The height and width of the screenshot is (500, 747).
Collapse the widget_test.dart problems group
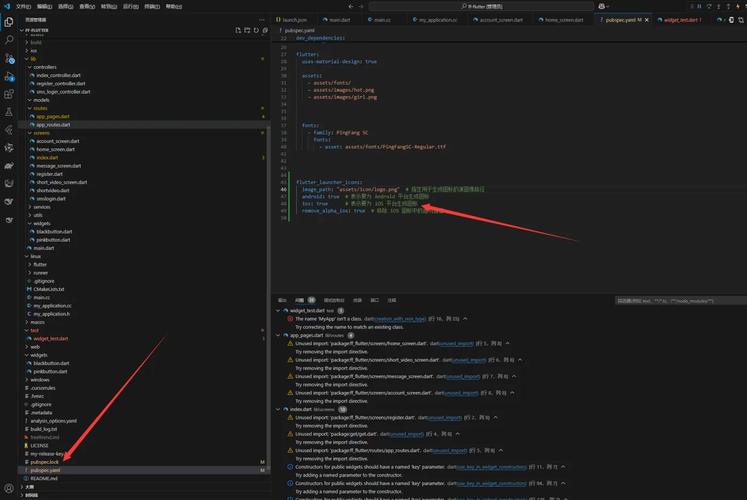point(279,310)
